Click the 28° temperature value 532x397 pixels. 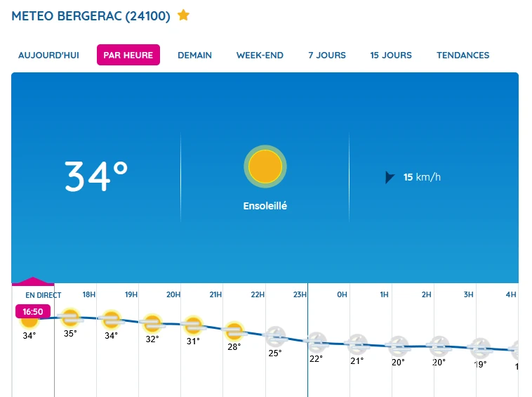pos(234,346)
